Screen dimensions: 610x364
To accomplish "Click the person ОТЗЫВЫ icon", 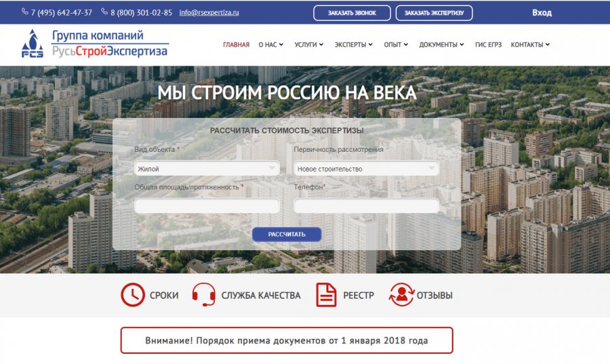I will coord(401,295).
